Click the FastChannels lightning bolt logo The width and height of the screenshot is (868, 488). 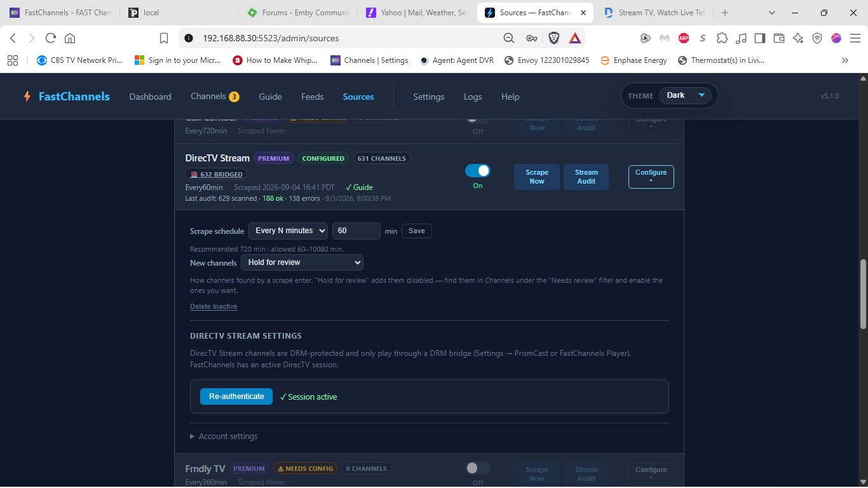click(27, 97)
